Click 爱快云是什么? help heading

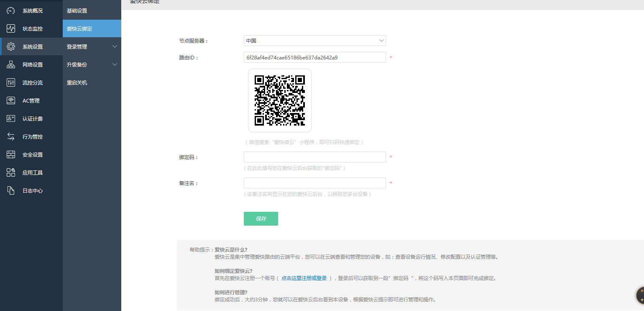click(231, 249)
